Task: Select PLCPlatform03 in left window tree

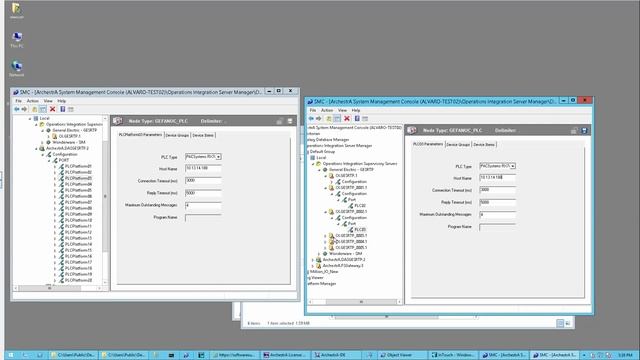Action: (x=78, y=178)
